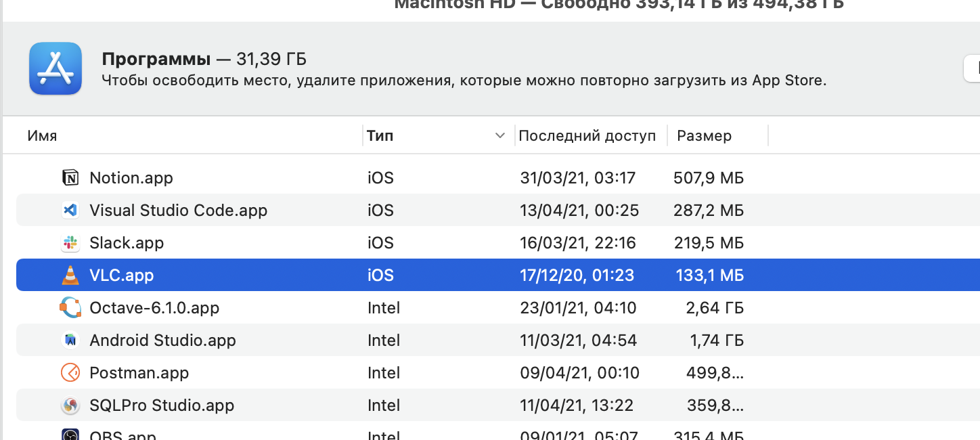This screenshot has height=440, width=980.
Task: Click the SQLPro Studio icon
Action: (70, 405)
